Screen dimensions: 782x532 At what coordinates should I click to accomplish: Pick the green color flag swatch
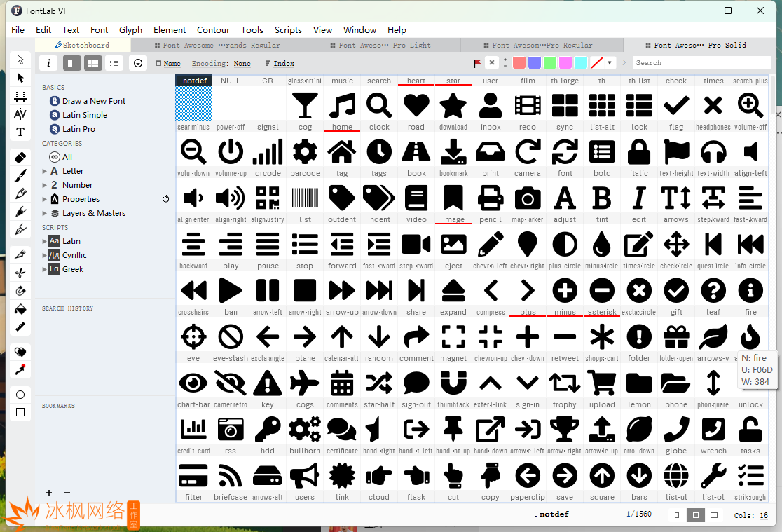coord(550,63)
